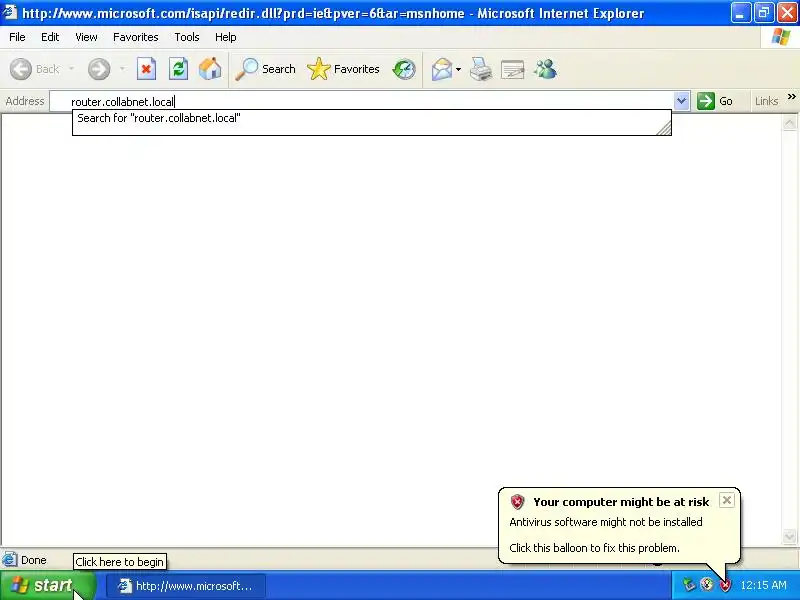Click the suggestion box resize grip
The height and width of the screenshot is (600, 800).
664,129
